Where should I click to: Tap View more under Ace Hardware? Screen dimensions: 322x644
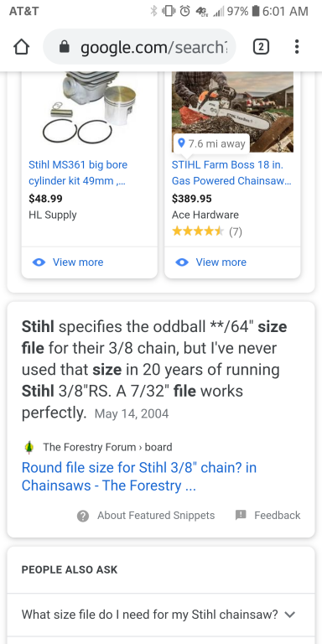click(221, 262)
